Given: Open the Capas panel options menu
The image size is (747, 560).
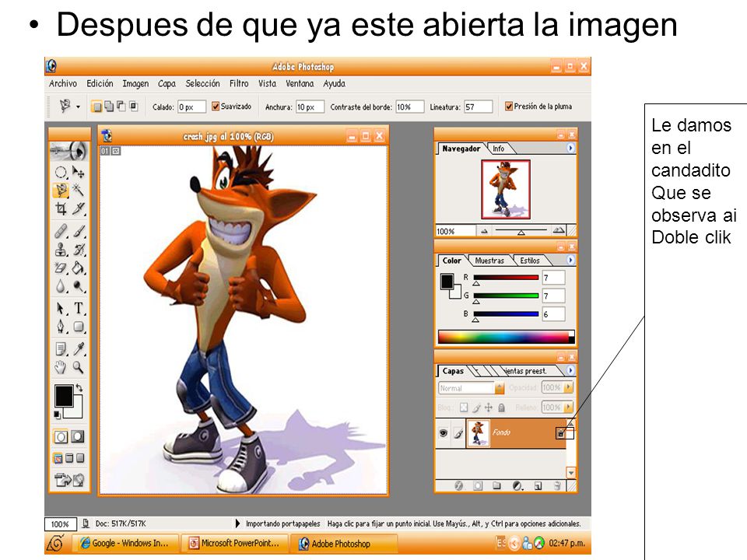Looking at the screenshot, I should click(570, 370).
